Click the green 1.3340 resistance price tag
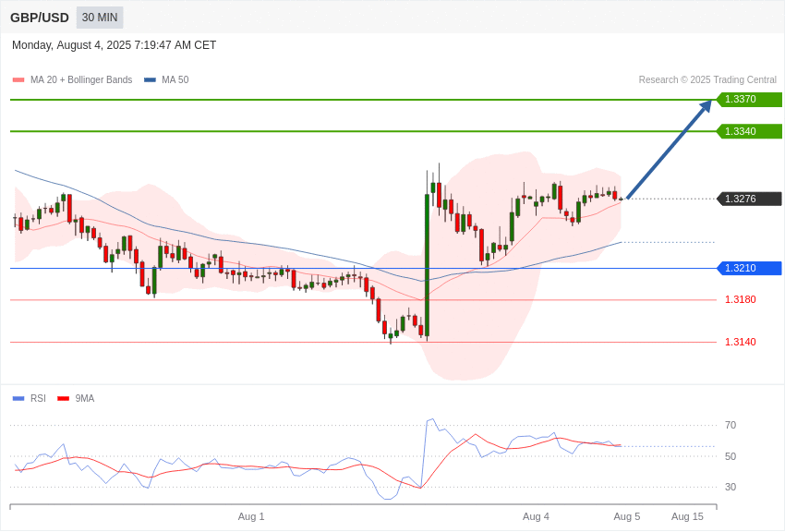The width and height of the screenshot is (785, 532). coord(750,131)
